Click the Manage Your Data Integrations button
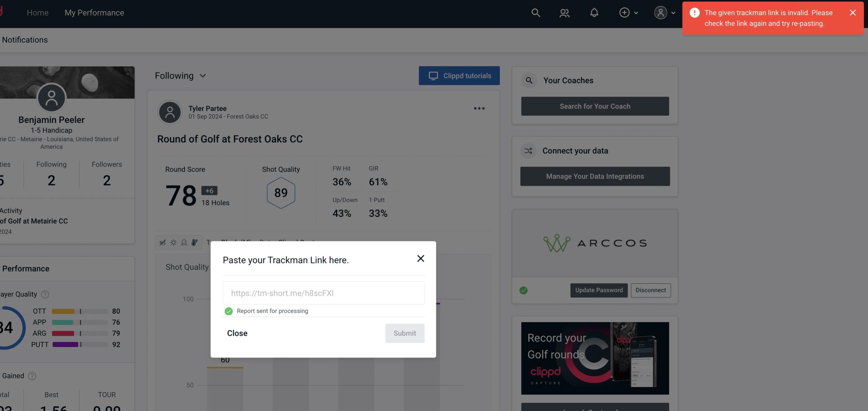The width and height of the screenshot is (868, 411). [x=595, y=176]
